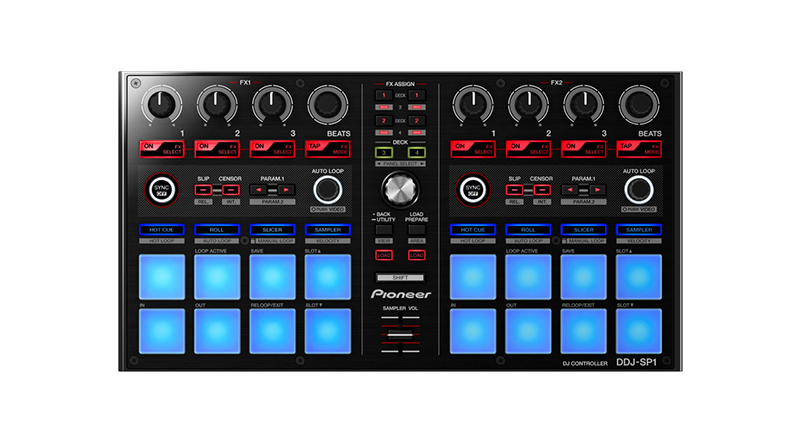Toggle FX2 effect 1 ON button
Screen dimensions: 800x443
click(x=473, y=149)
